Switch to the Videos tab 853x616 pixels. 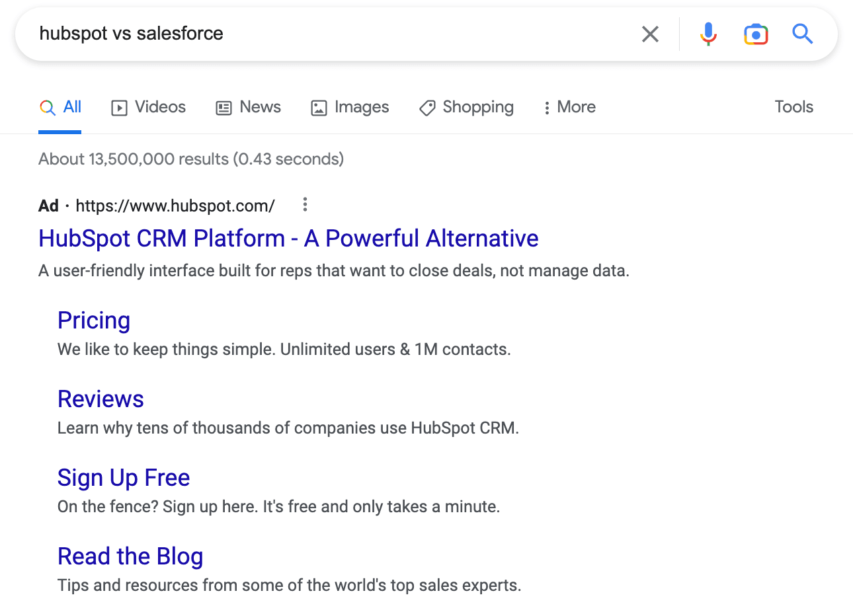(x=149, y=107)
